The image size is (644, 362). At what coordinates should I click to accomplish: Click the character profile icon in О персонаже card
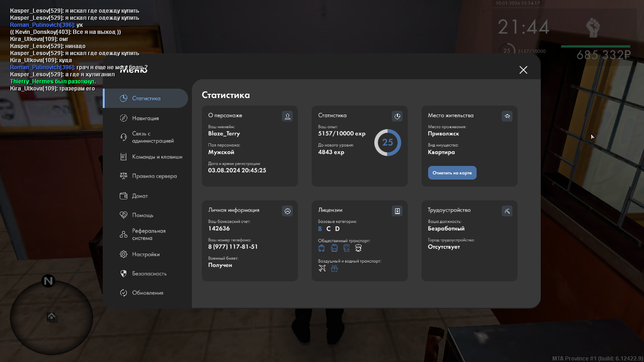pyautogui.click(x=287, y=116)
